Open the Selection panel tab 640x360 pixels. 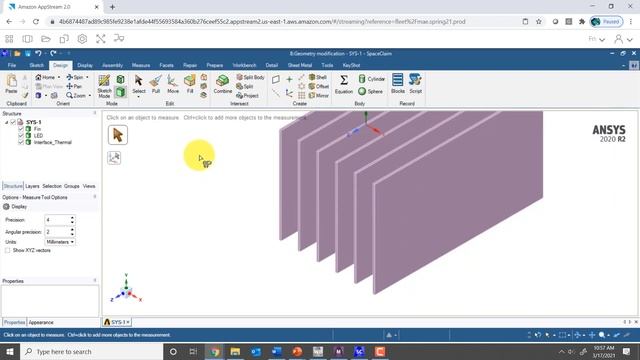(x=52, y=186)
